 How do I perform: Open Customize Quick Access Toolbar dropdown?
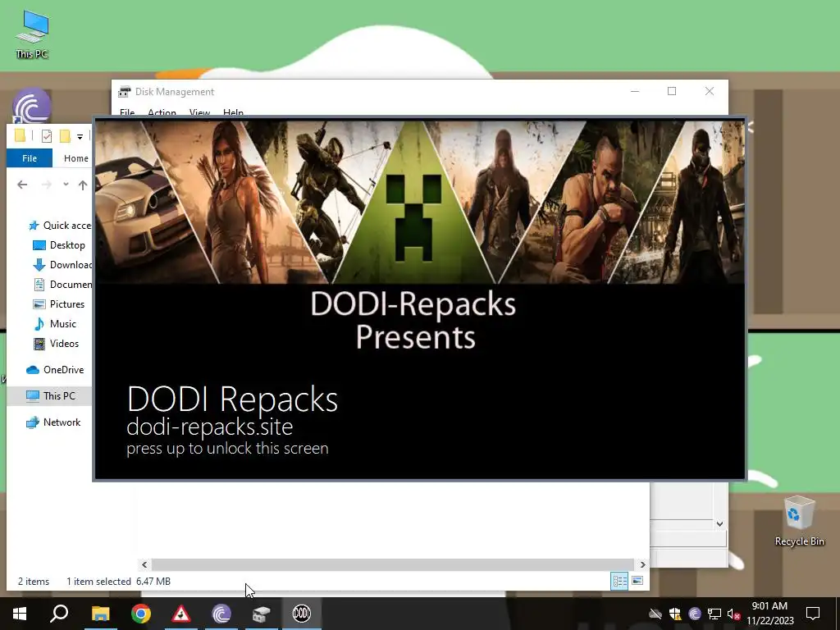point(80,137)
